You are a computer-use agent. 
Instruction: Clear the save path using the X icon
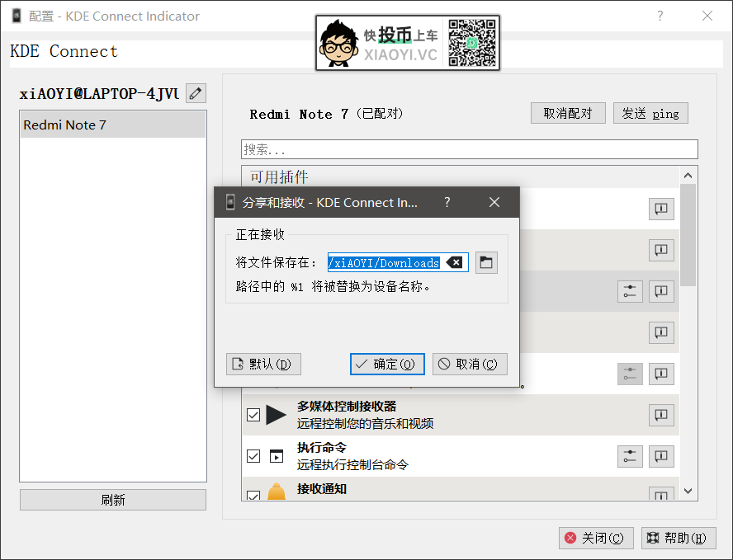456,261
